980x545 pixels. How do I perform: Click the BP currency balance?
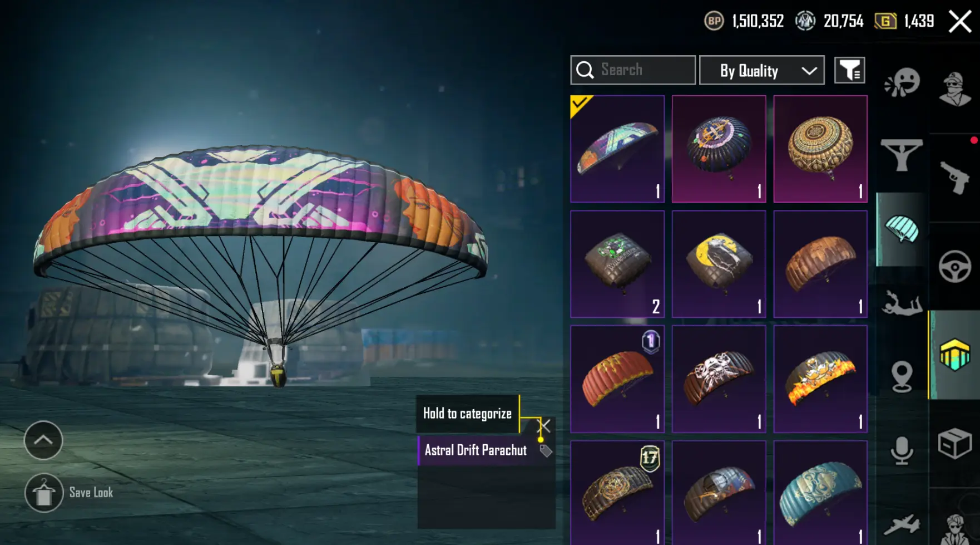(x=744, y=21)
